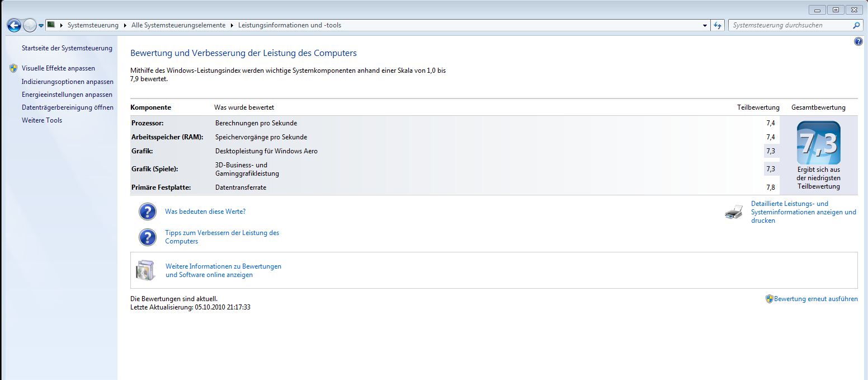
Task: Click the question icon beside 'Tipps zum Verbessern'
Action: (x=148, y=237)
